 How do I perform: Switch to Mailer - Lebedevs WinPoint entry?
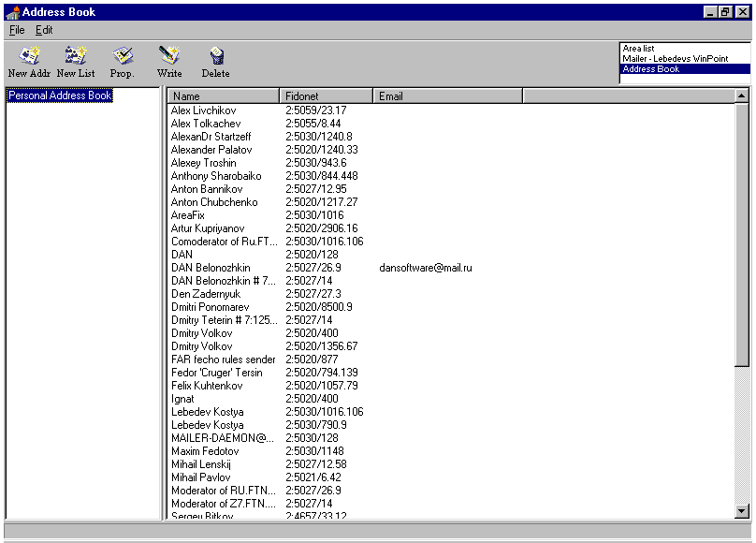click(x=675, y=58)
